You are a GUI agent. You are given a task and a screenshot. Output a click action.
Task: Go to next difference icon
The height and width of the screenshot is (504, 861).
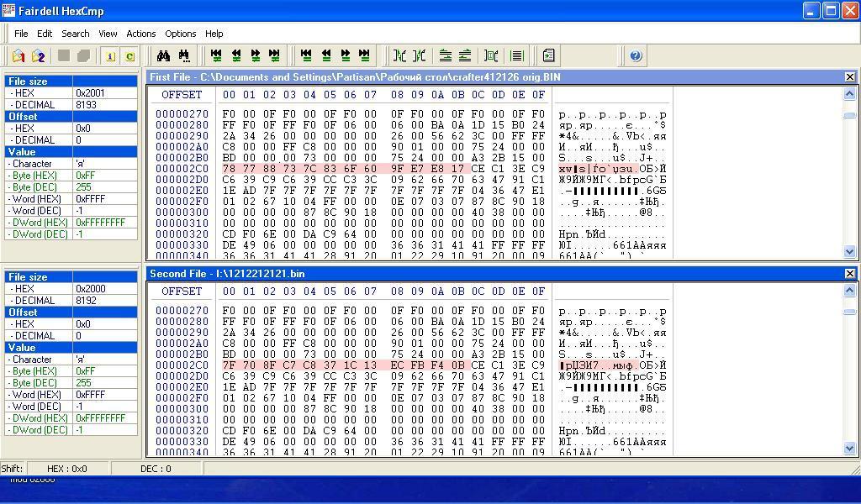[x=256, y=55]
